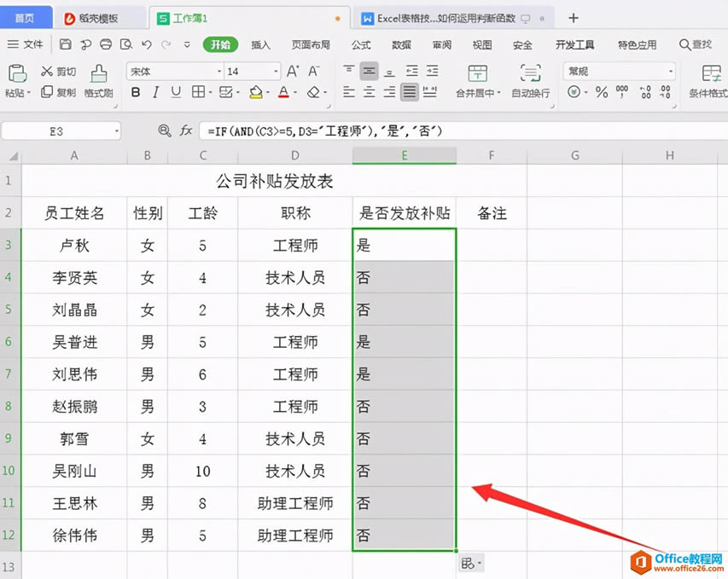Click the fx insert function icon
728x579 pixels.
[186, 130]
